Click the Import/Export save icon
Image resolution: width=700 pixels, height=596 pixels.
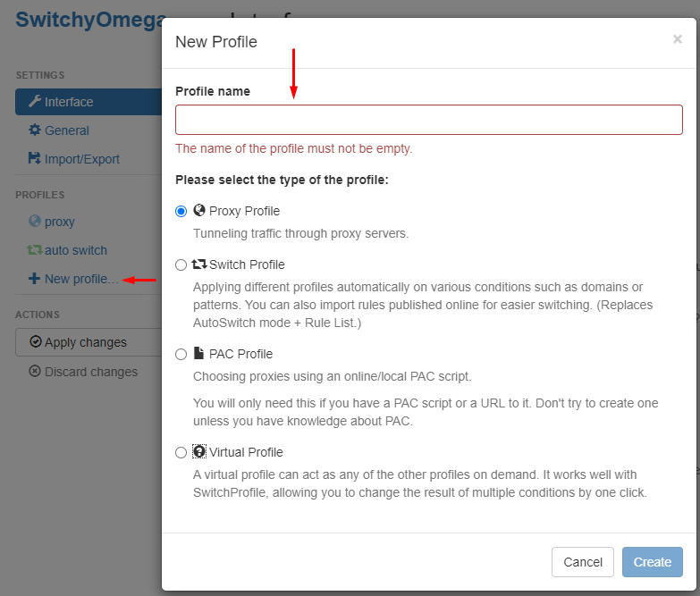point(34,158)
